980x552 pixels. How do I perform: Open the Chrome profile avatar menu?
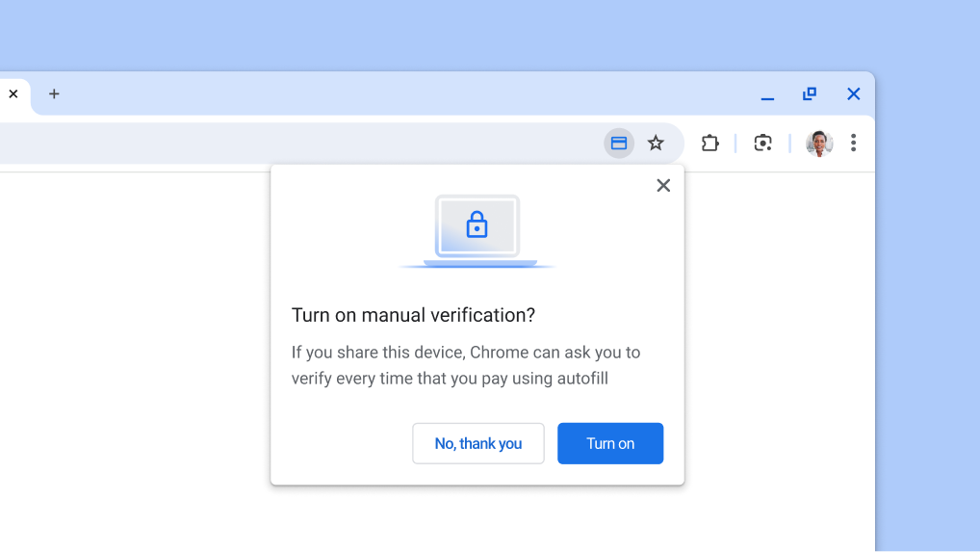[818, 144]
